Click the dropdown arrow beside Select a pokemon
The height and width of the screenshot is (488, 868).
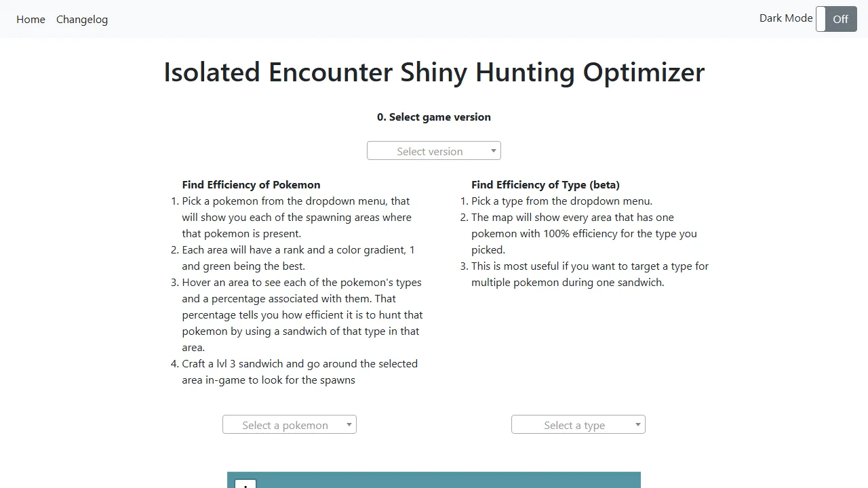coord(349,424)
